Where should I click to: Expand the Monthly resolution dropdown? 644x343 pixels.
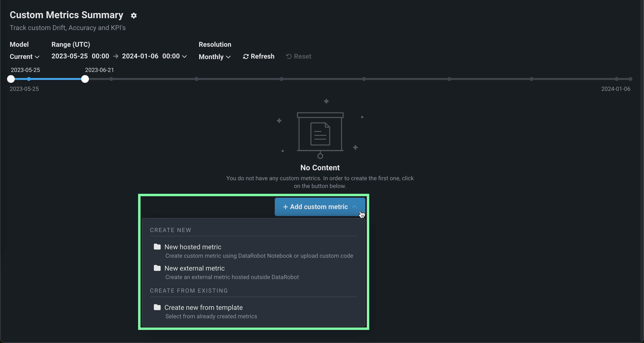[x=214, y=57]
